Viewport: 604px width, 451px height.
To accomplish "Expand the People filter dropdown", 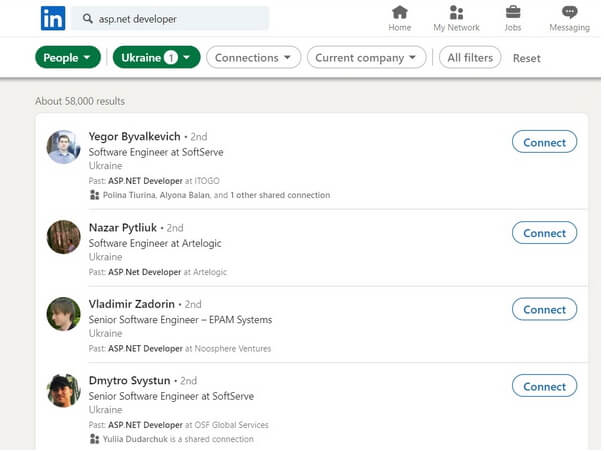I will coord(68,57).
